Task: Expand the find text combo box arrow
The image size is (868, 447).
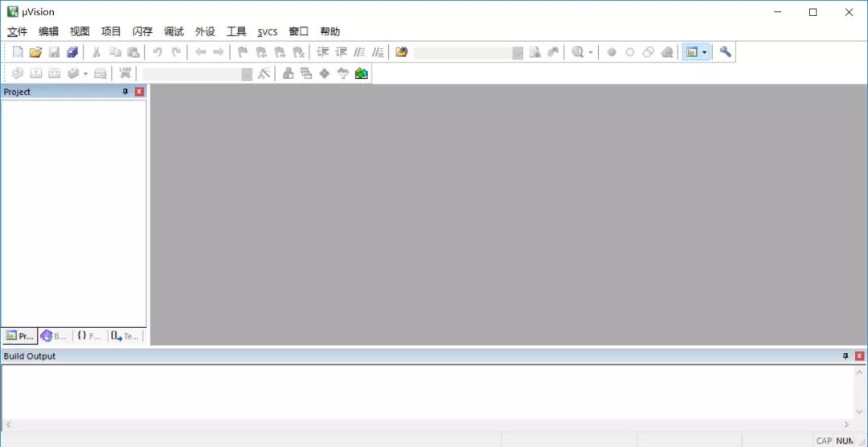Action: pyautogui.click(x=518, y=53)
